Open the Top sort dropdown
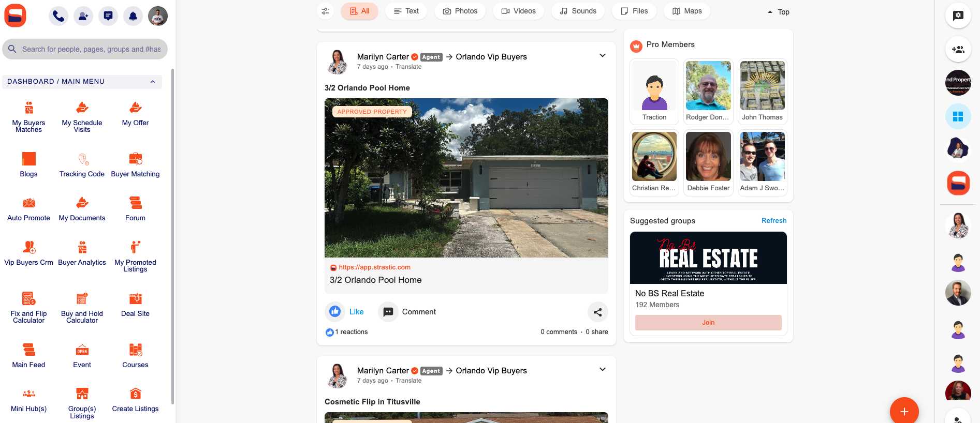The image size is (980, 423). pyautogui.click(x=778, y=12)
